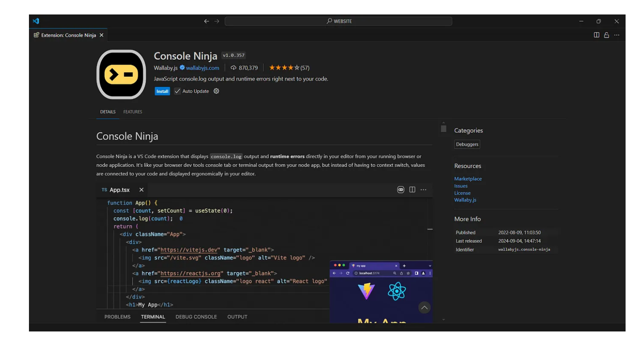This screenshot has width=644, height=349.
Task: Toggle the Auto Update checkbox
Action: [x=177, y=91]
